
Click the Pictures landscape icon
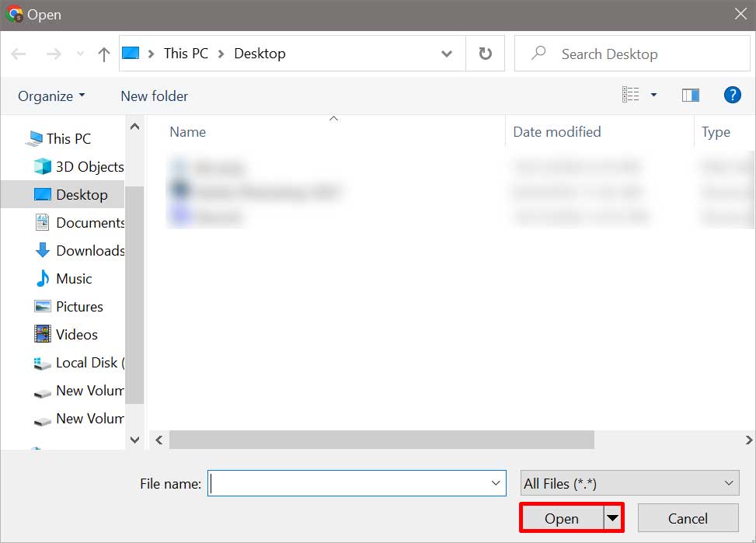pyautogui.click(x=43, y=306)
